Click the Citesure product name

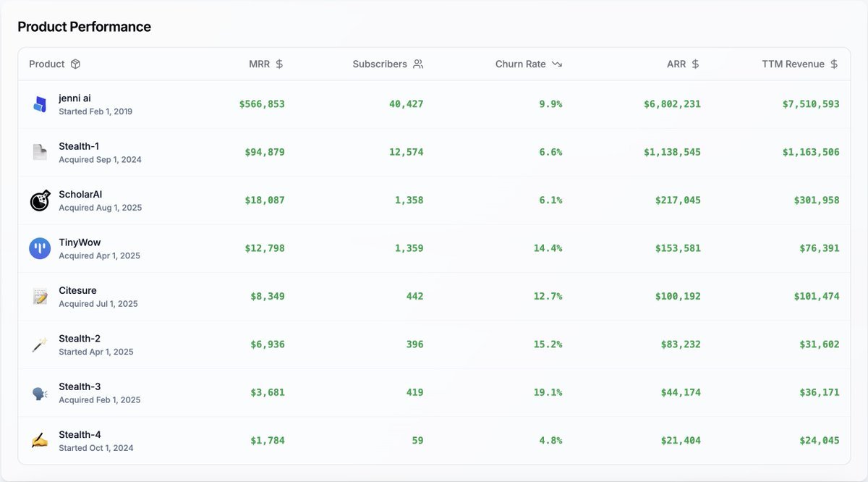77,291
